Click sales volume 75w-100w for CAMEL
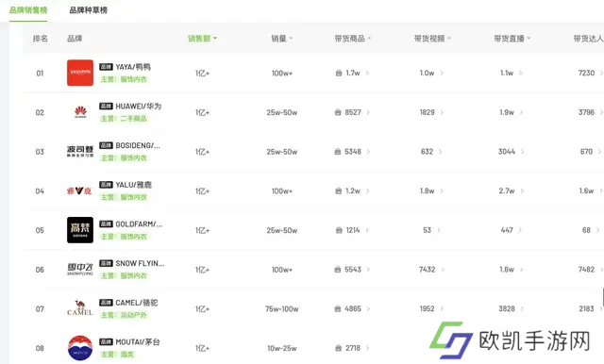Screen dimensions: 604x364 pyautogui.click(x=281, y=308)
